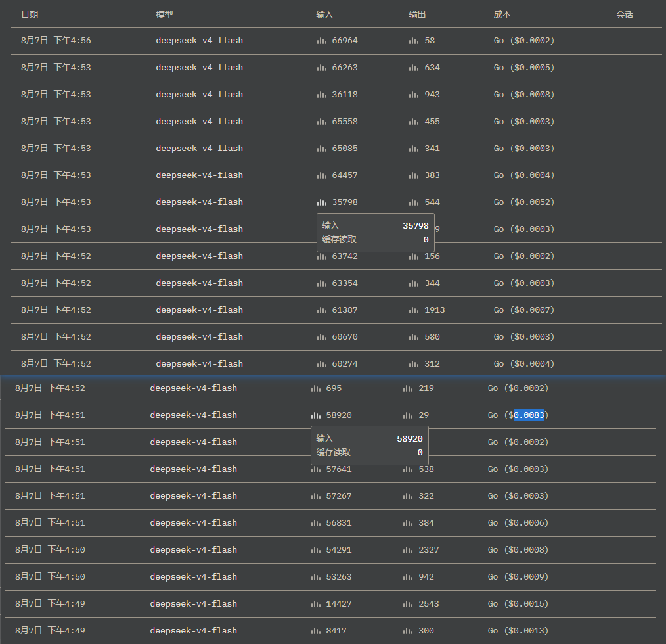Click output value 580
666x644 pixels.
pos(432,337)
